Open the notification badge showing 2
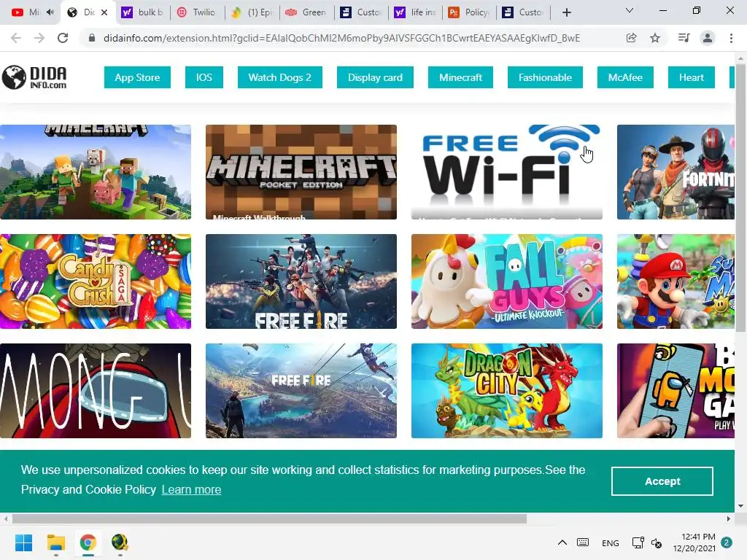Screen dimensions: 747x560 point(727,542)
